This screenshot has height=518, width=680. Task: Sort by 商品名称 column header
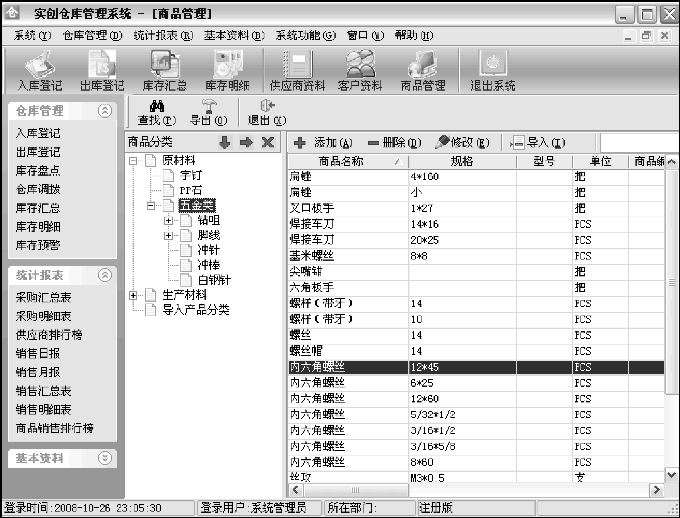pyautogui.click(x=348, y=161)
